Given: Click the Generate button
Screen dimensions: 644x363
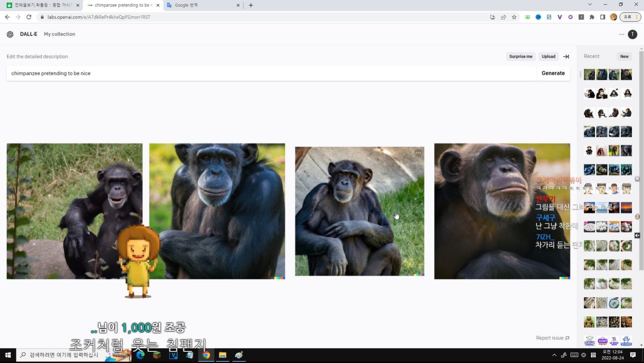Looking at the screenshot, I should [553, 73].
